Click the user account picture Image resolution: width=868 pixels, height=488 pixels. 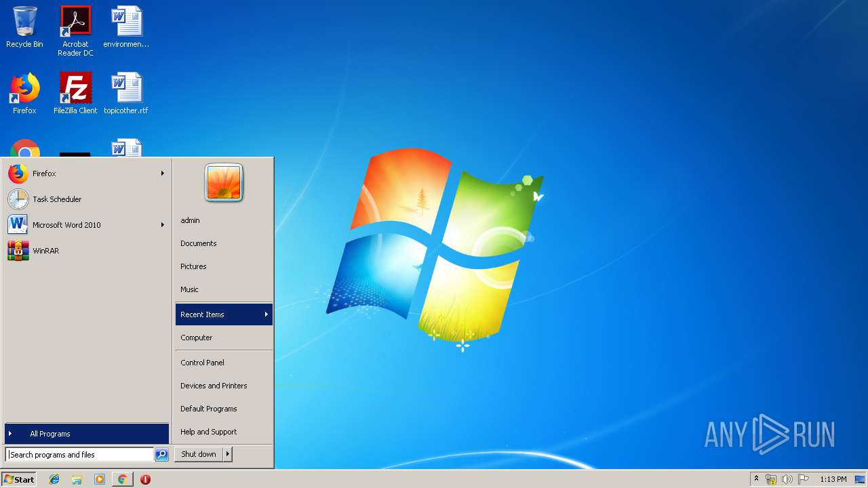[224, 183]
